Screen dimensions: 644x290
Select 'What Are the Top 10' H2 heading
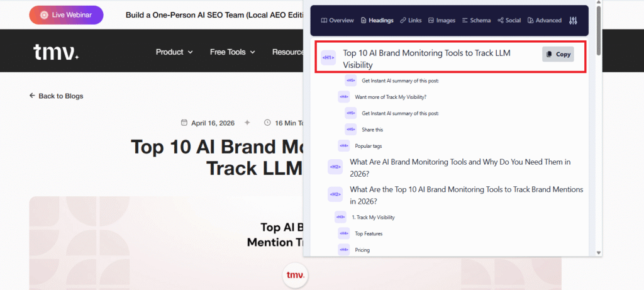click(467, 196)
